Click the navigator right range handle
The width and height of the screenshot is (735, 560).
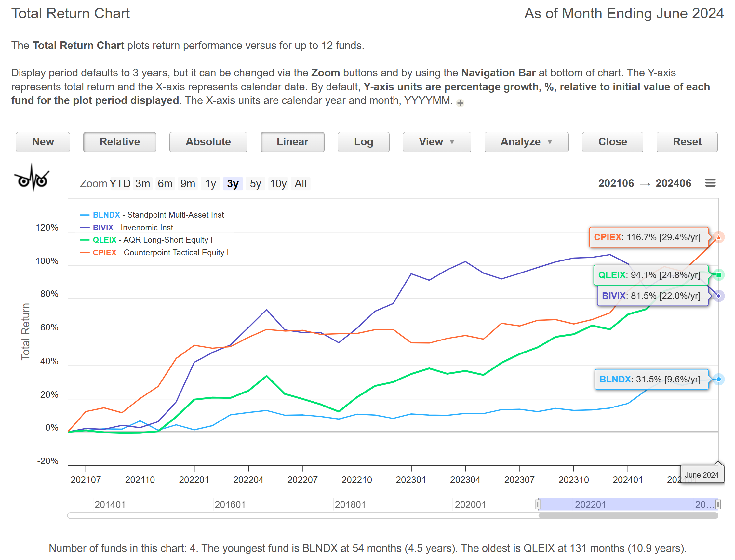(x=718, y=504)
